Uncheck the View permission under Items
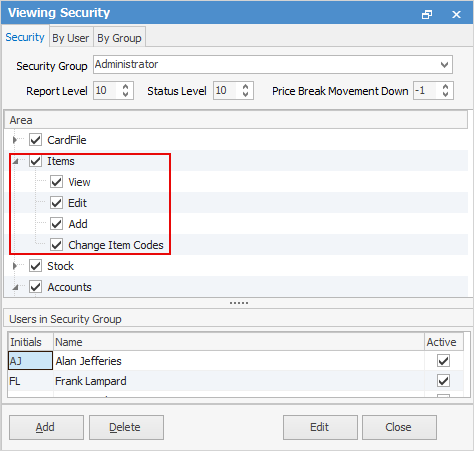 pos(56,182)
